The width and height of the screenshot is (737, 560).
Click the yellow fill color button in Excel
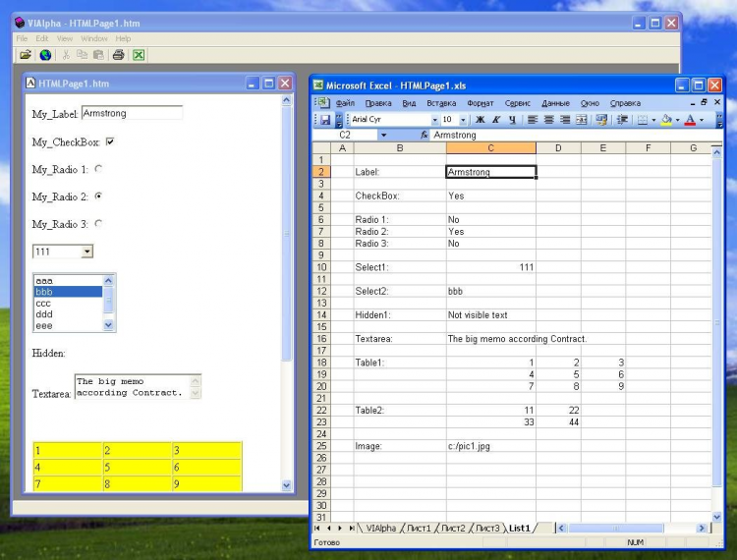coord(665,120)
